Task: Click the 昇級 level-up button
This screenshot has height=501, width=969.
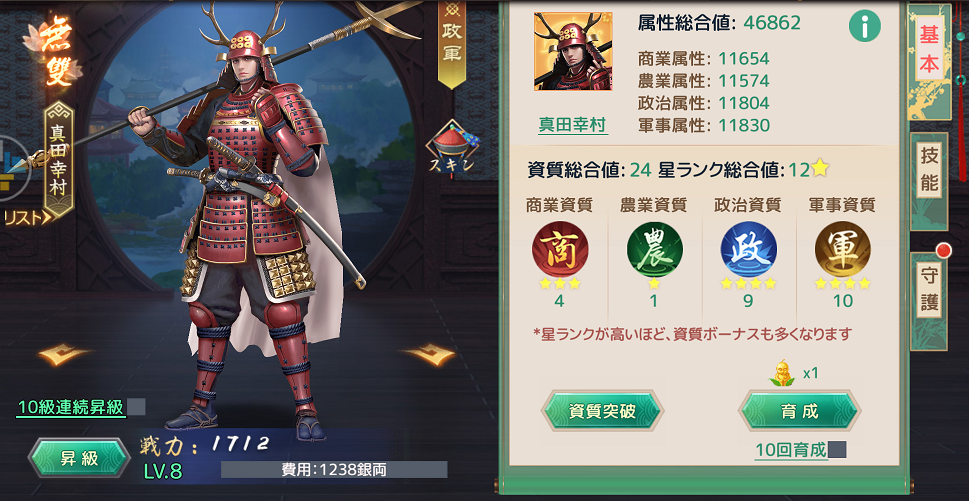Action: [79, 458]
